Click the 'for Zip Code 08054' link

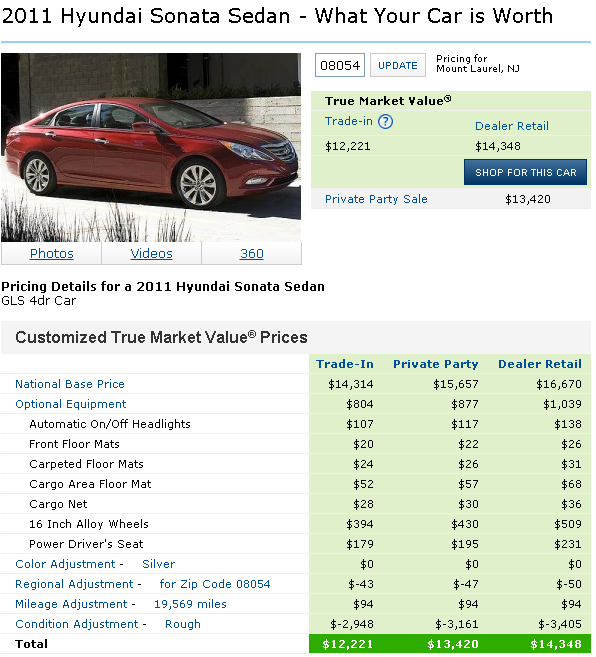click(x=215, y=584)
